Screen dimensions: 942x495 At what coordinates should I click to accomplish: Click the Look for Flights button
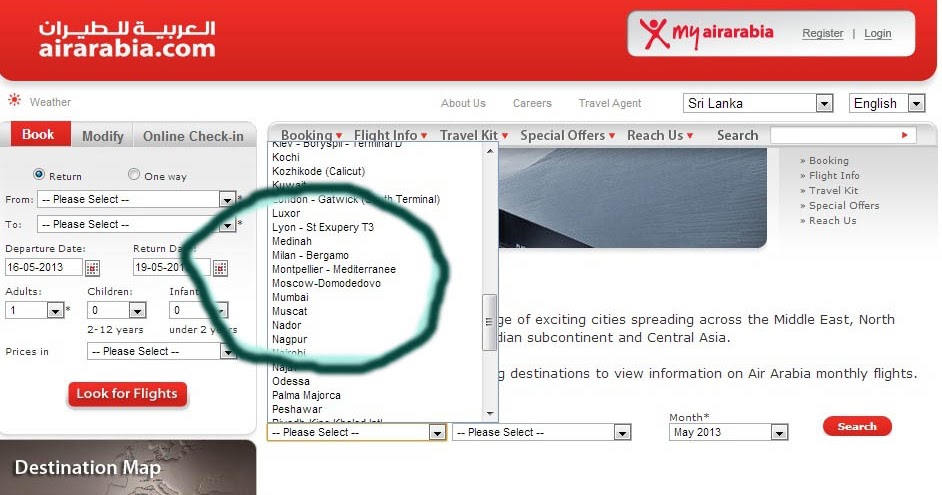point(127,394)
